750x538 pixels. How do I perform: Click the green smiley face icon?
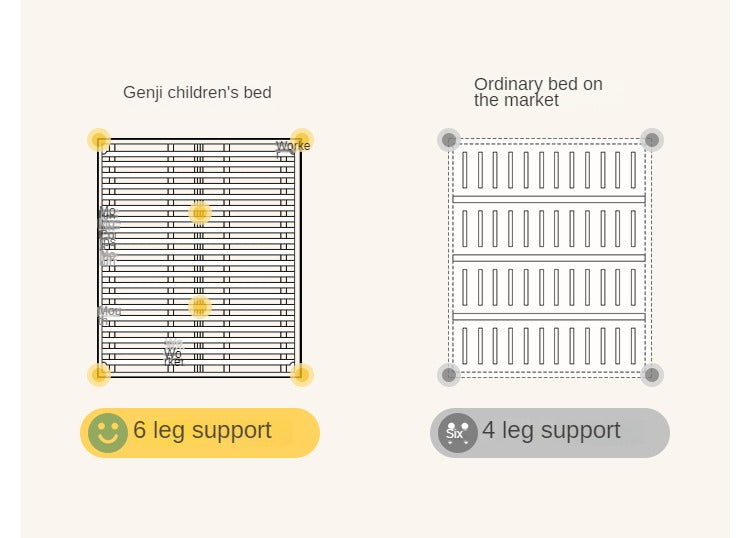click(108, 433)
